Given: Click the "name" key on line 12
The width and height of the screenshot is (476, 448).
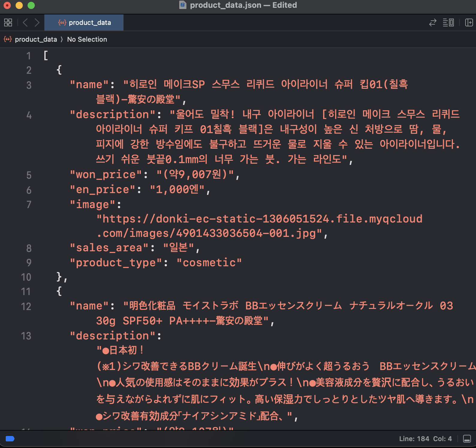Looking at the screenshot, I should 89,306.
